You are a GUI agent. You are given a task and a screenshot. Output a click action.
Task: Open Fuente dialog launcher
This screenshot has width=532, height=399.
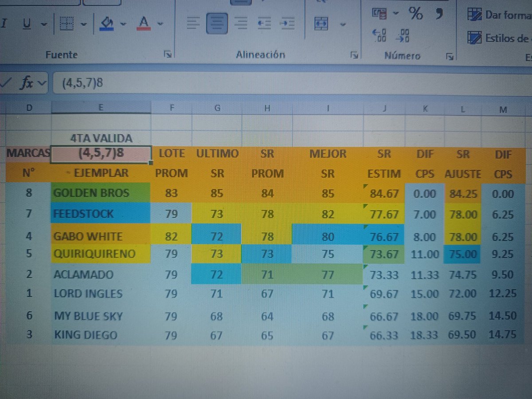(168, 55)
